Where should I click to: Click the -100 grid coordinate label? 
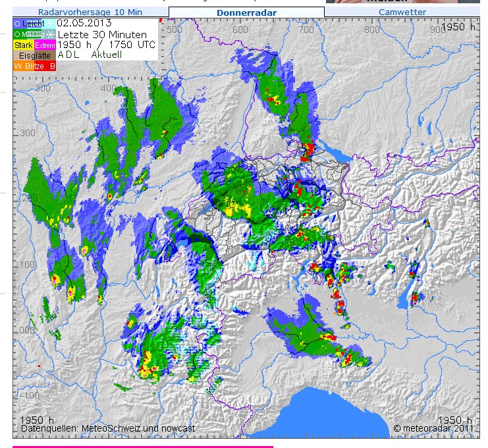click(x=28, y=395)
